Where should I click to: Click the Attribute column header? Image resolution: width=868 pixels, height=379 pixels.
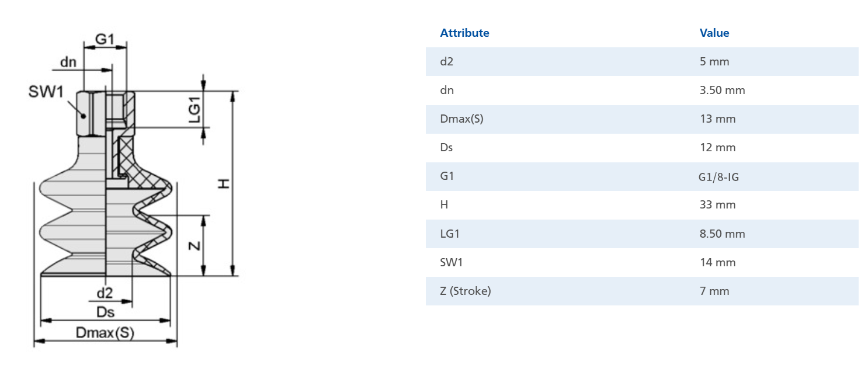point(464,33)
